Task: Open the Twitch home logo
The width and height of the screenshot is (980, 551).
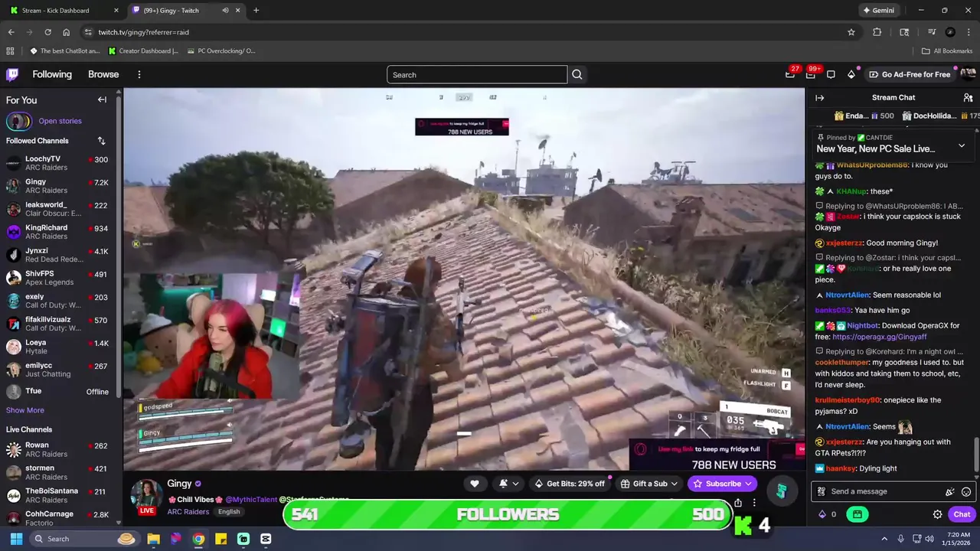Action: pos(12,74)
